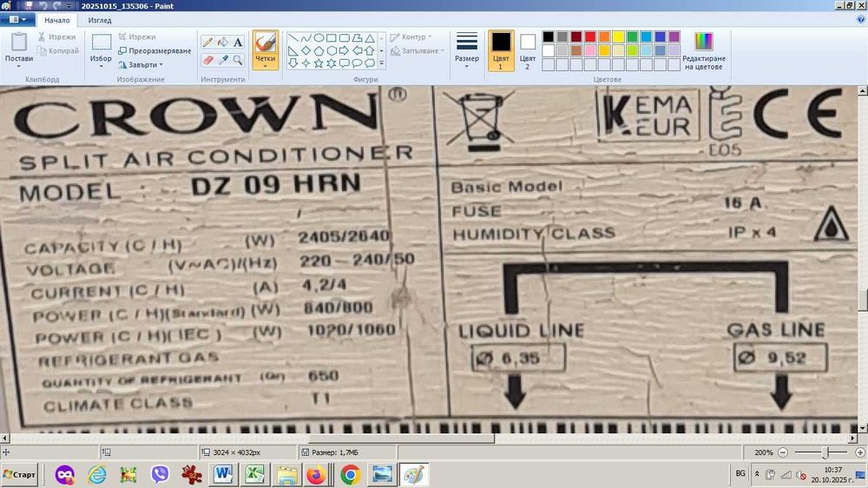Choose the Triangle shape
Image resolution: width=868 pixels, height=488 pixels.
[x=370, y=38]
